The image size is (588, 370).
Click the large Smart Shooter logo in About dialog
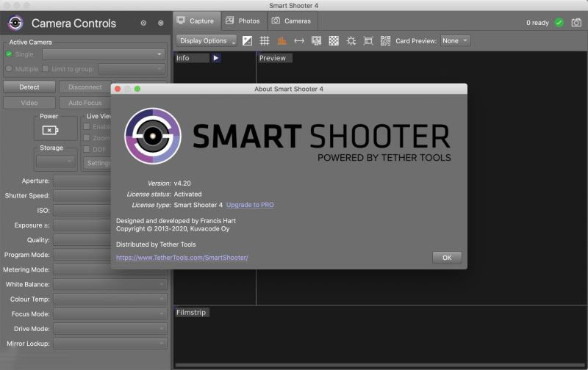(153, 136)
